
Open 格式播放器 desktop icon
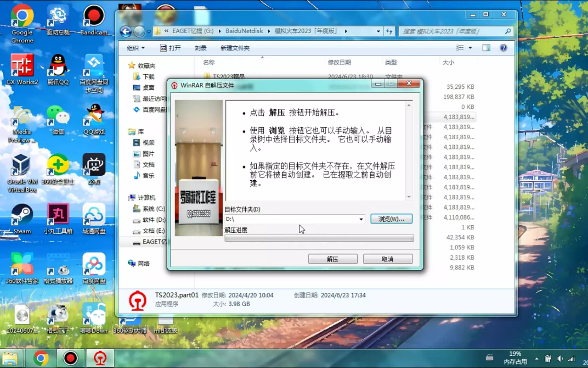pos(58,269)
